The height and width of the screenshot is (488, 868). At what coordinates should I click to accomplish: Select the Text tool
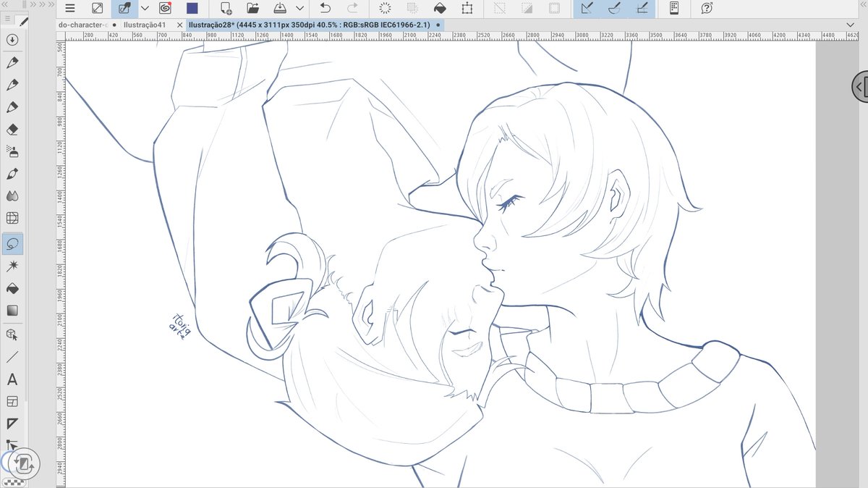coord(12,379)
